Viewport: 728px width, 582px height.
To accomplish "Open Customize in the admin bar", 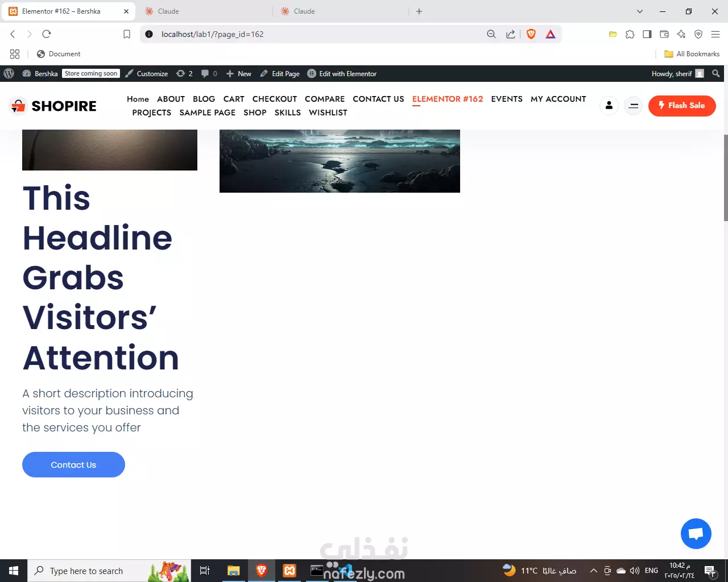I will 147,73.
